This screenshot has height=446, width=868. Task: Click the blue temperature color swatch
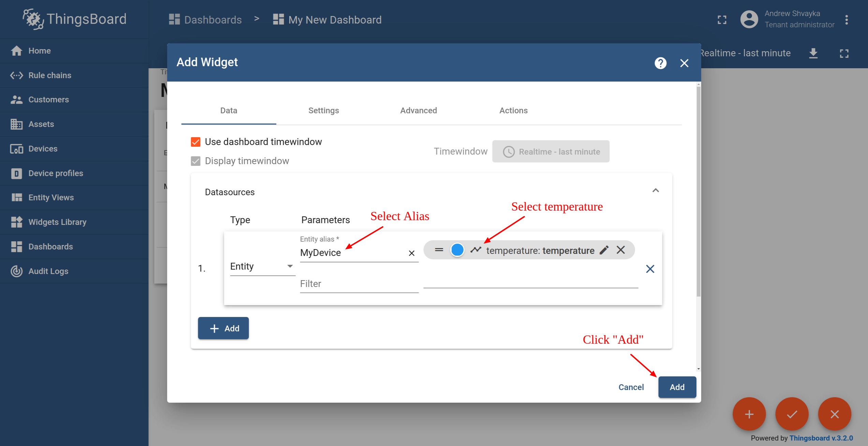click(457, 250)
